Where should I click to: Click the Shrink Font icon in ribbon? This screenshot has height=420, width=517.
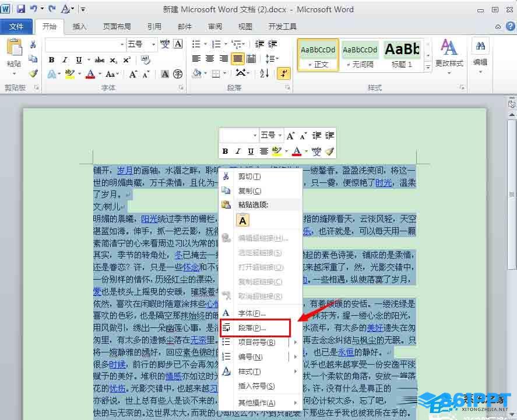pos(146,75)
